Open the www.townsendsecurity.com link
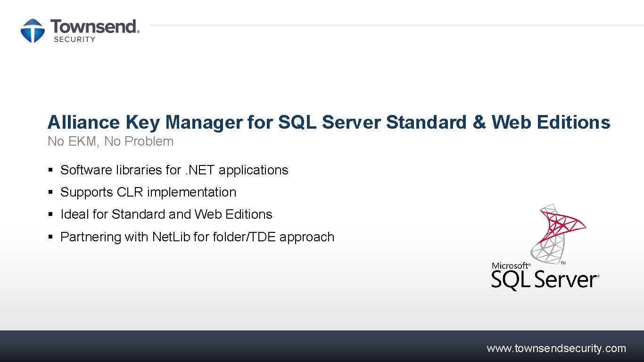The image size is (644, 362). pyautogui.click(x=556, y=349)
